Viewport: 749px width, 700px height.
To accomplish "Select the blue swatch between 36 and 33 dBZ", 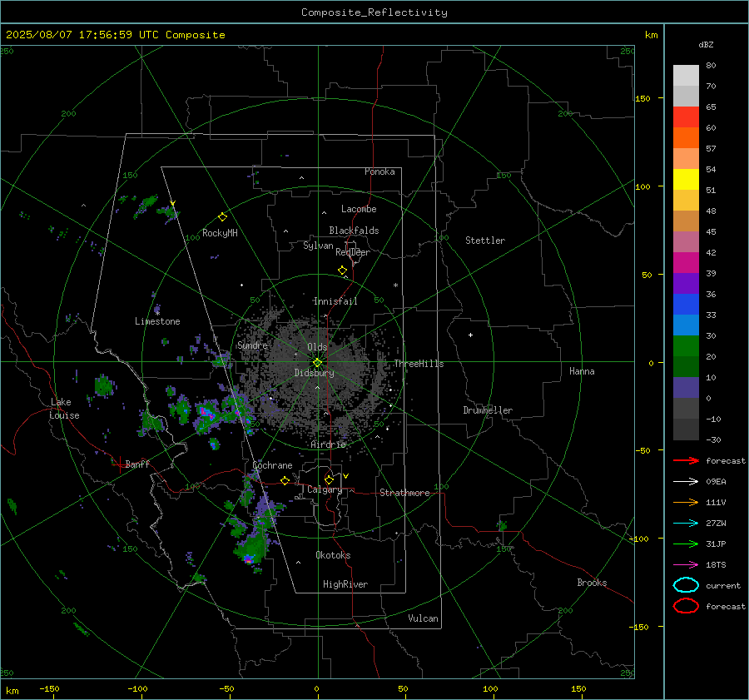I will (x=686, y=305).
